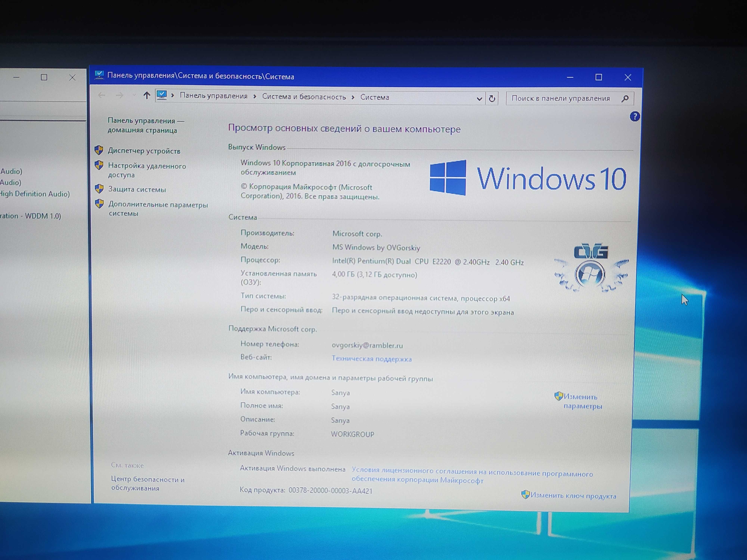Click the WORKGROUP value
The height and width of the screenshot is (560, 747).
tap(352, 434)
